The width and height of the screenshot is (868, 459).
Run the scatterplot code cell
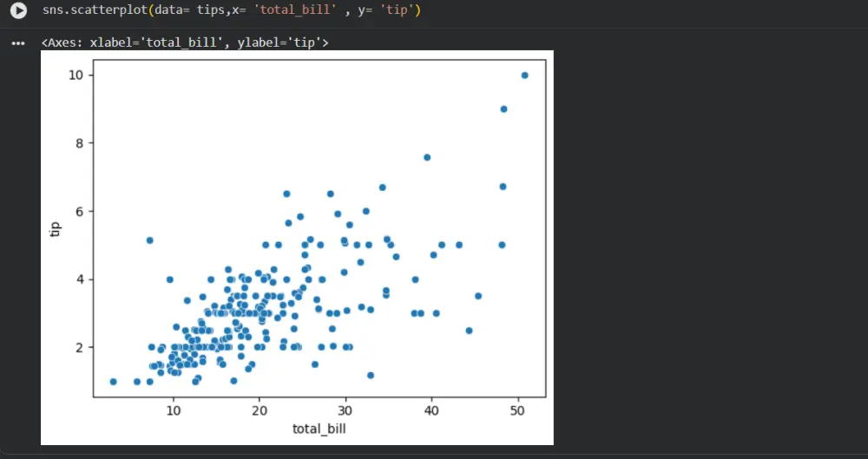(x=18, y=10)
